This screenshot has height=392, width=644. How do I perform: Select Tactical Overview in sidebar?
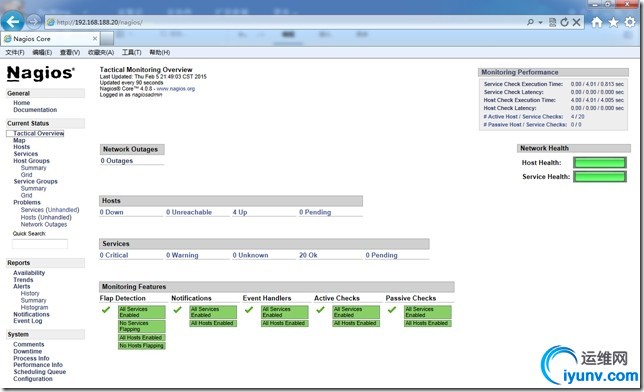[39, 134]
